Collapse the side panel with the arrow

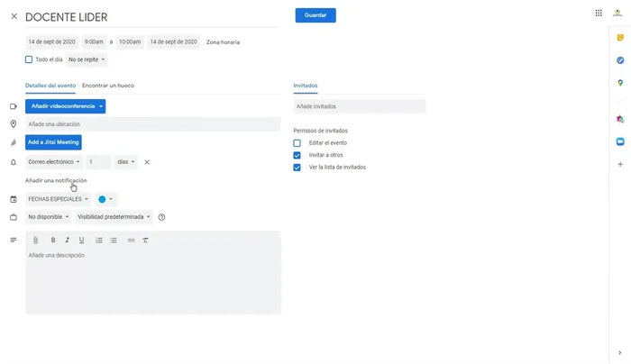[x=620, y=353]
